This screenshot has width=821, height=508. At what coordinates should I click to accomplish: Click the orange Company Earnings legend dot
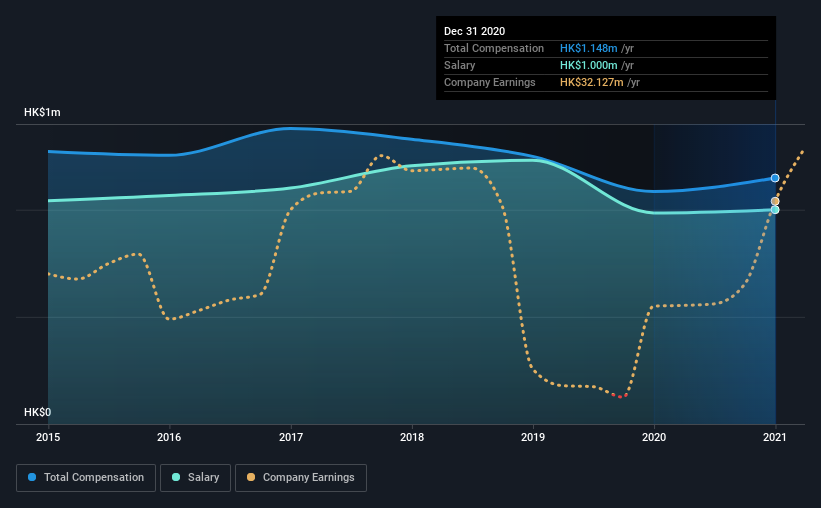pos(251,477)
